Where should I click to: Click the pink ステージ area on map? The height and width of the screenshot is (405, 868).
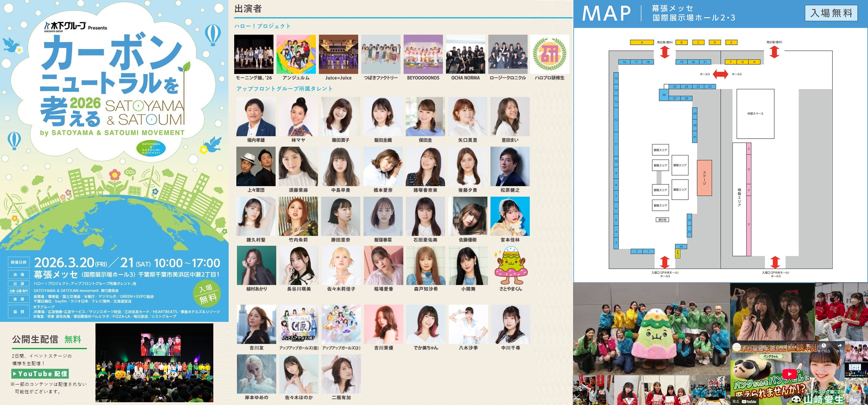pos(704,178)
